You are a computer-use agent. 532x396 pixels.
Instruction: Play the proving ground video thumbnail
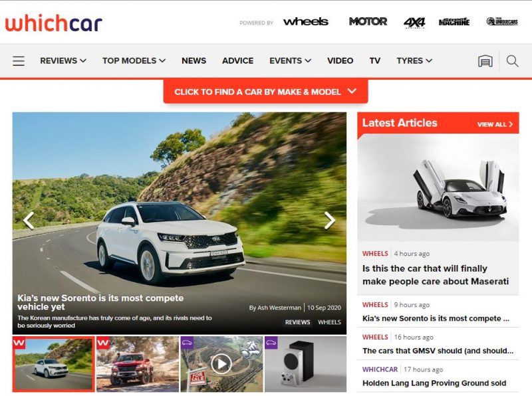click(x=221, y=363)
